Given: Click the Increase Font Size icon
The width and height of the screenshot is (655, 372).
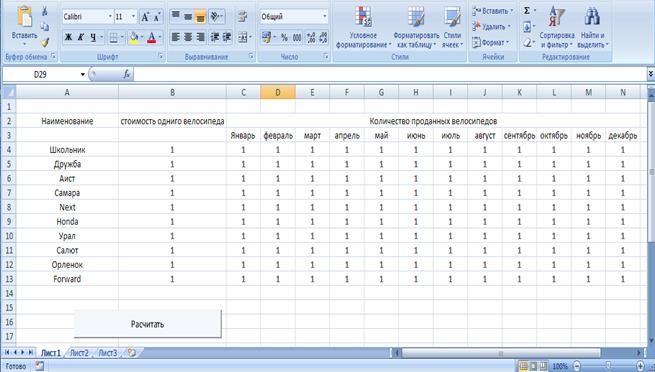Looking at the screenshot, I should (145, 17).
